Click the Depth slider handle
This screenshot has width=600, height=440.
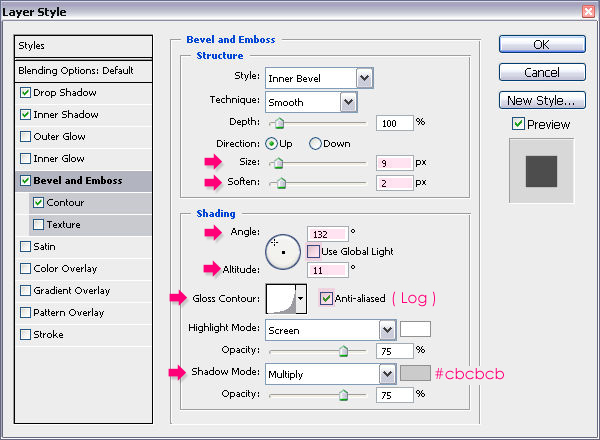[279, 122]
